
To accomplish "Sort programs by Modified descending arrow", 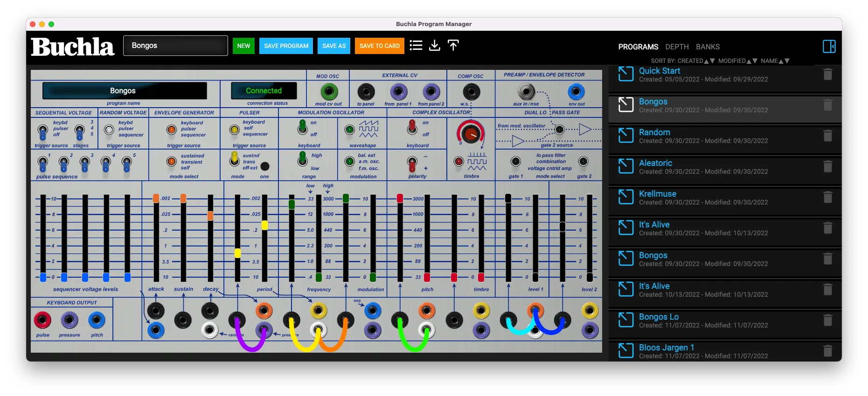I will (755, 61).
